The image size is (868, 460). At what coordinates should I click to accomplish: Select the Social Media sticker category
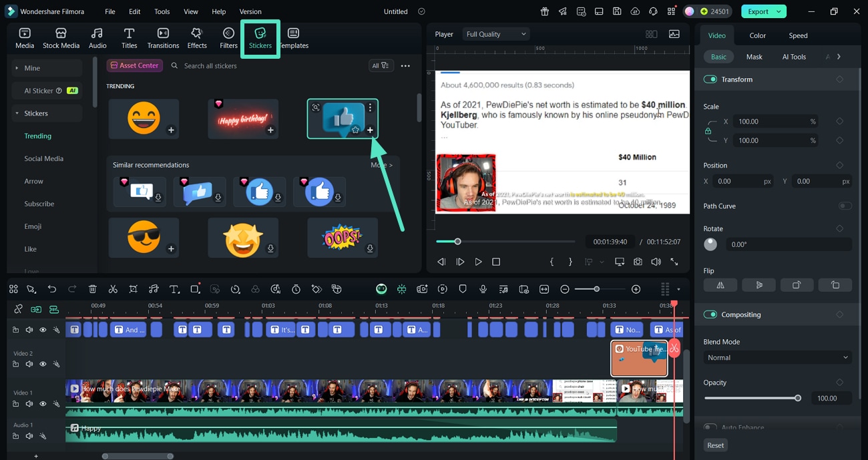pos(44,159)
